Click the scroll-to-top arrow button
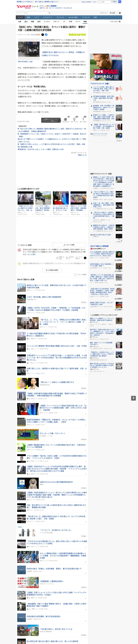This screenshot has width=138, height=644. pos(133,398)
